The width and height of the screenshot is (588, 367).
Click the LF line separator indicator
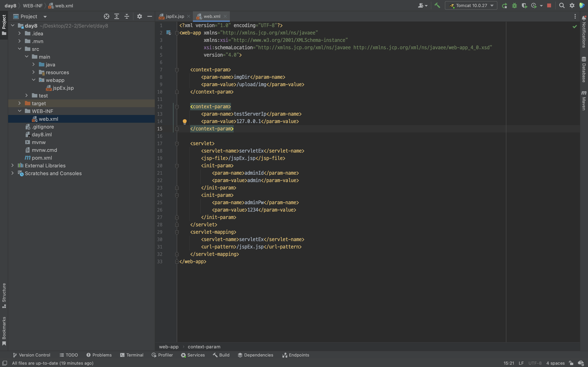(521, 363)
